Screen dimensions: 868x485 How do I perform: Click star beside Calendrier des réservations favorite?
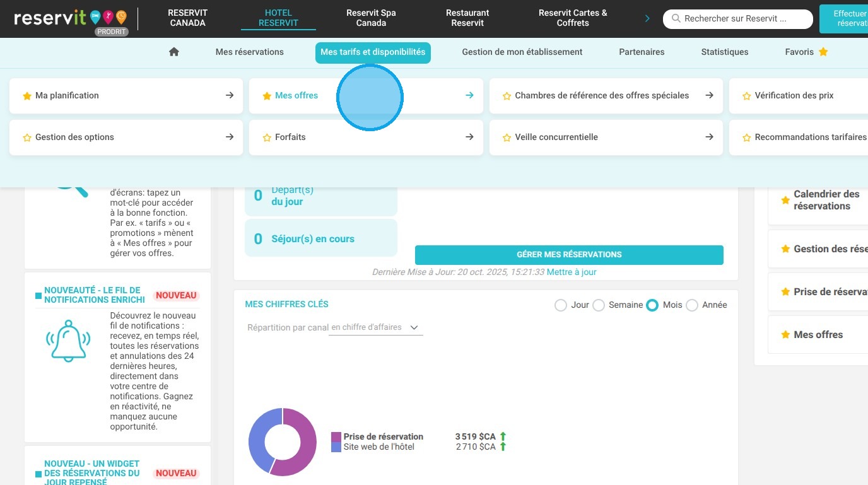pyautogui.click(x=785, y=201)
